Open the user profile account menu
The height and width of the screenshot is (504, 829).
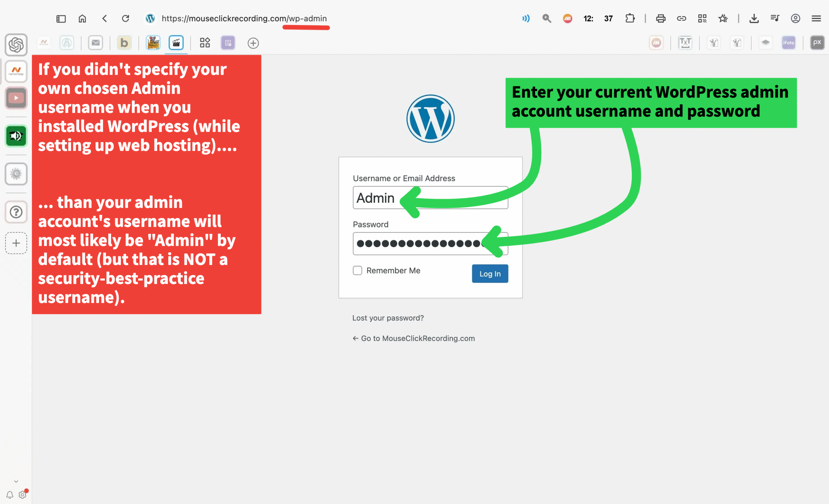click(x=795, y=18)
